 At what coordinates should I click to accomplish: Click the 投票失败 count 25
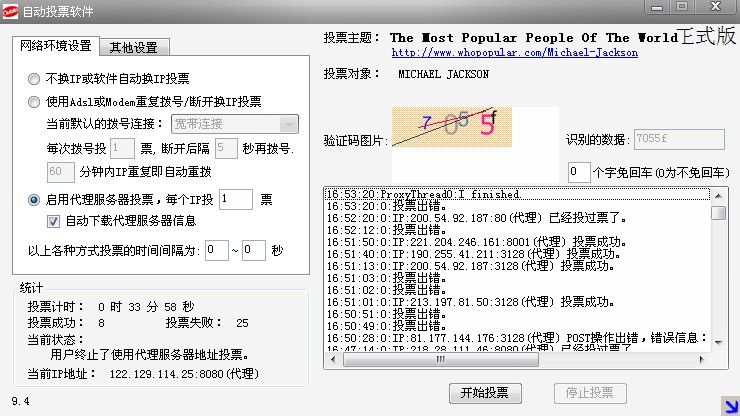pyautogui.click(x=242, y=323)
